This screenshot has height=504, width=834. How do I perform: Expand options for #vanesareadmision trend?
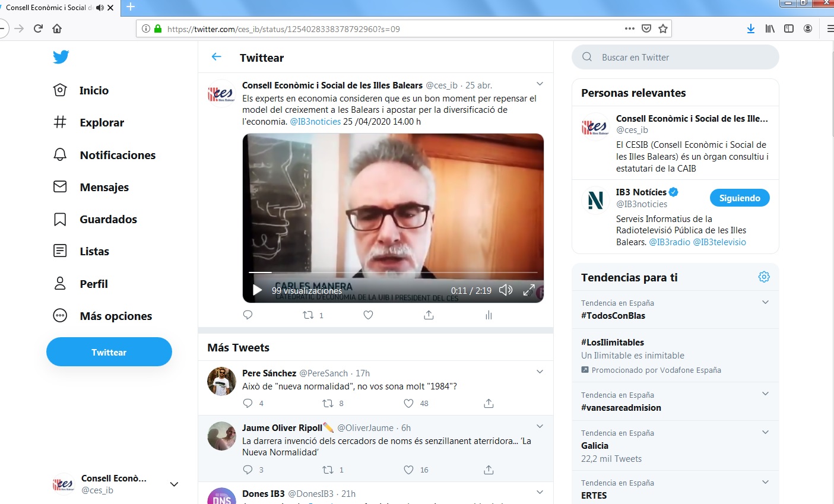(765, 394)
